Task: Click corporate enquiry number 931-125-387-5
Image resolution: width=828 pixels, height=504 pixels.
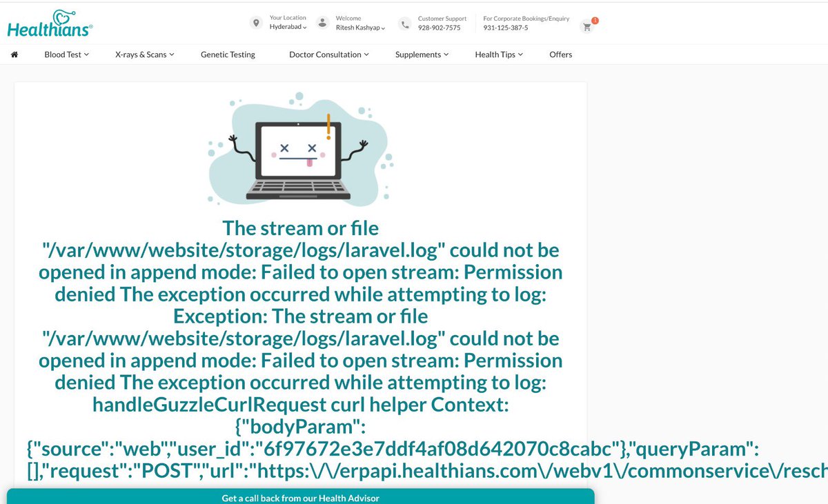Action: click(x=506, y=28)
